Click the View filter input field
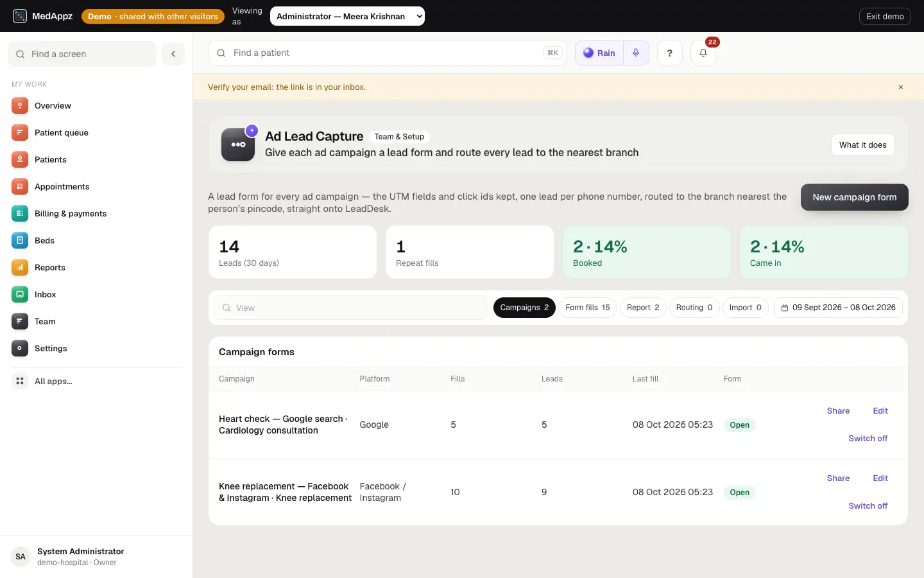 click(351, 308)
